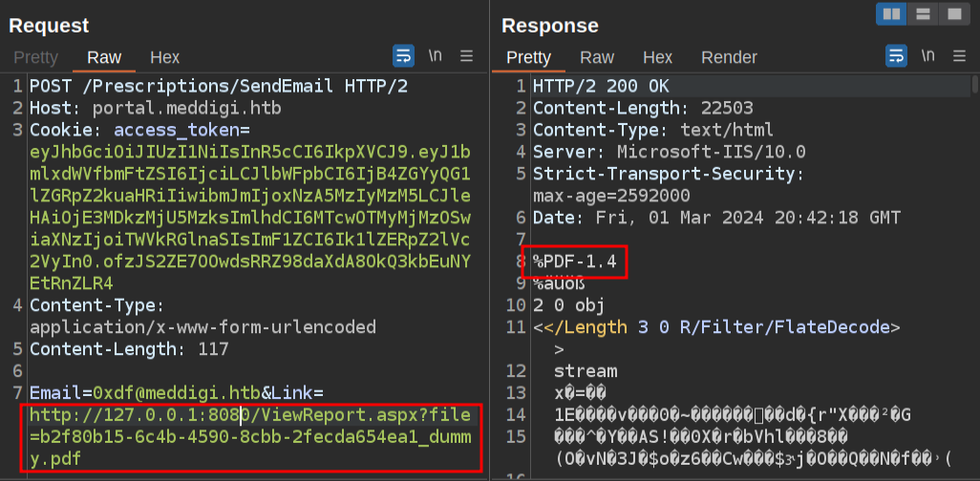Select the Raw tab in the Request panel
The height and width of the screenshot is (481, 980).
pyautogui.click(x=104, y=57)
